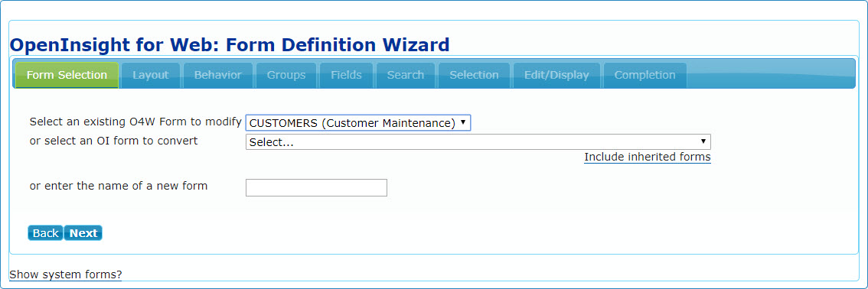Open the Completion tab

645,75
